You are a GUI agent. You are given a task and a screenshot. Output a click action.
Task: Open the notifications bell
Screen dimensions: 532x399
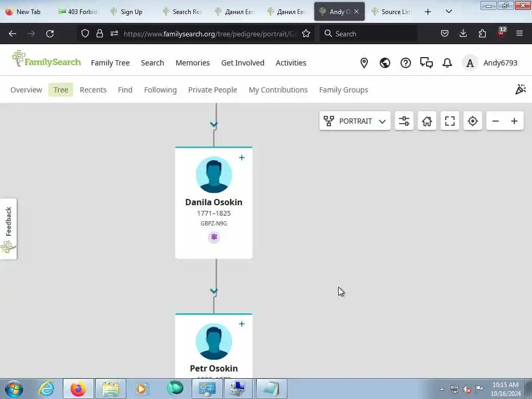click(447, 63)
